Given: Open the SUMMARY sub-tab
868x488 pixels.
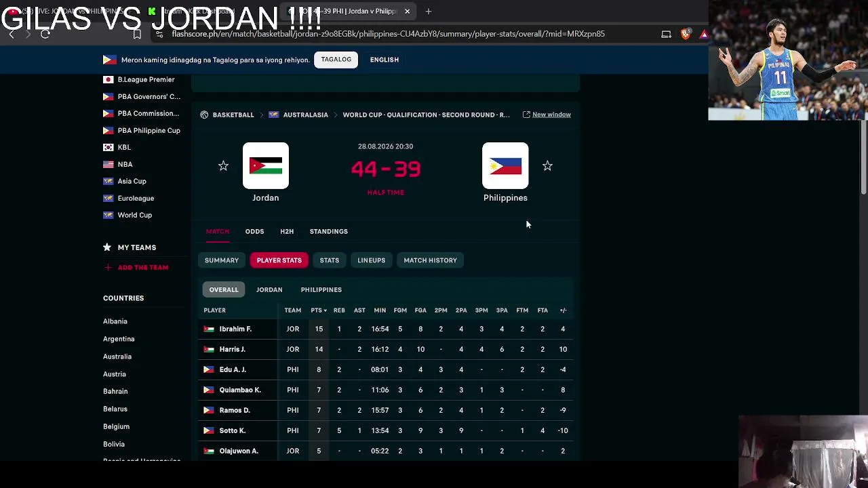Looking at the screenshot, I should tap(222, 260).
